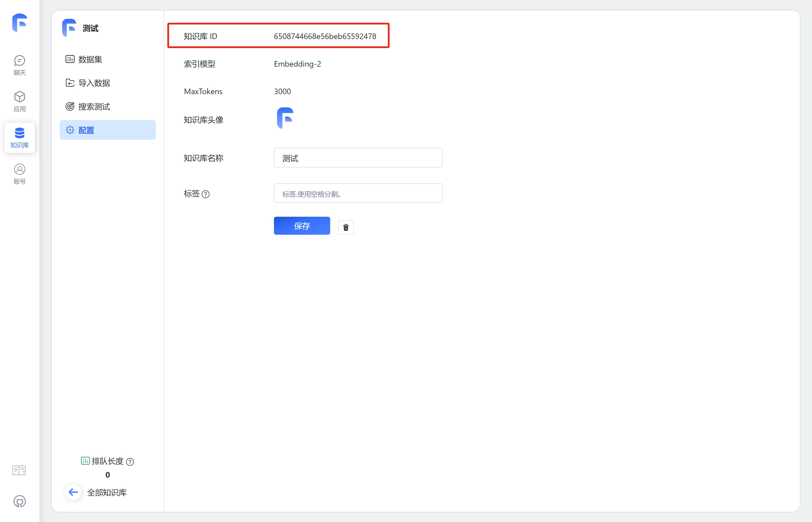This screenshot has height=522, width=812.
Task: Click the blue Save (保存) button
Action: pos(302,226)
